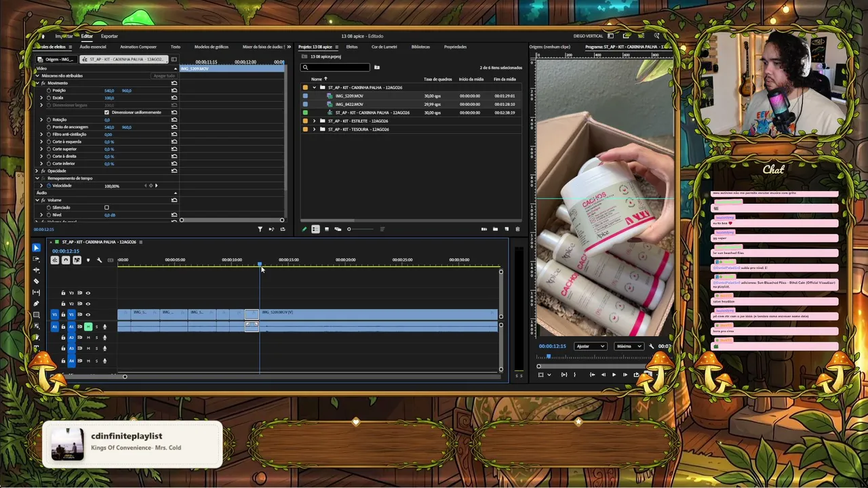
Task: Open the Áudio essencial panel tab
Action: tap(93, 47)
